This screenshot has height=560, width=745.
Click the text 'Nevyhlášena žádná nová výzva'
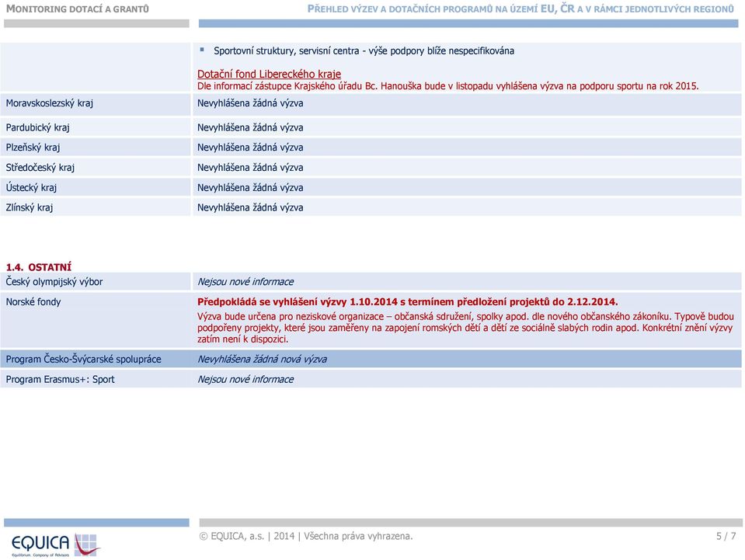[263, 359]
